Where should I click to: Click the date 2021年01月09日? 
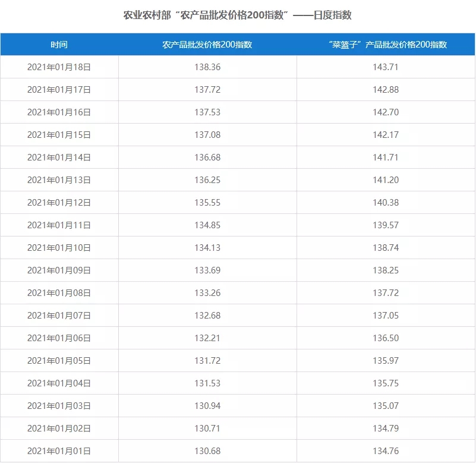(59, 270)
